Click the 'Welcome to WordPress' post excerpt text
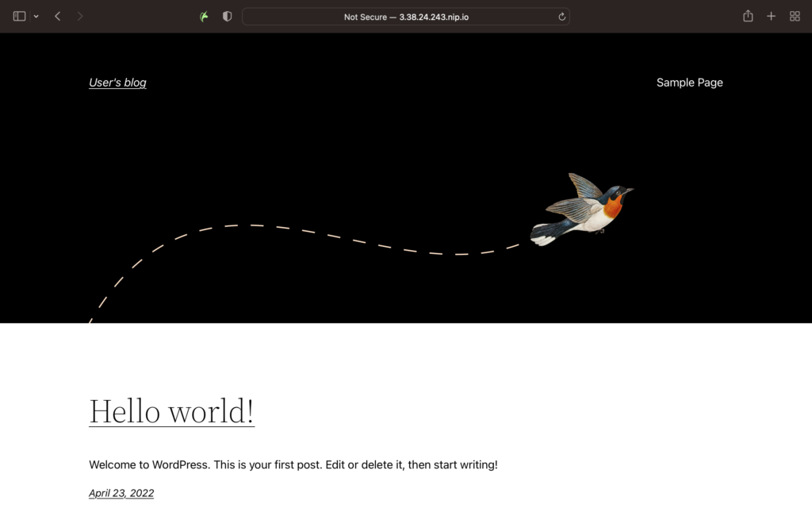 coord(293,464)
